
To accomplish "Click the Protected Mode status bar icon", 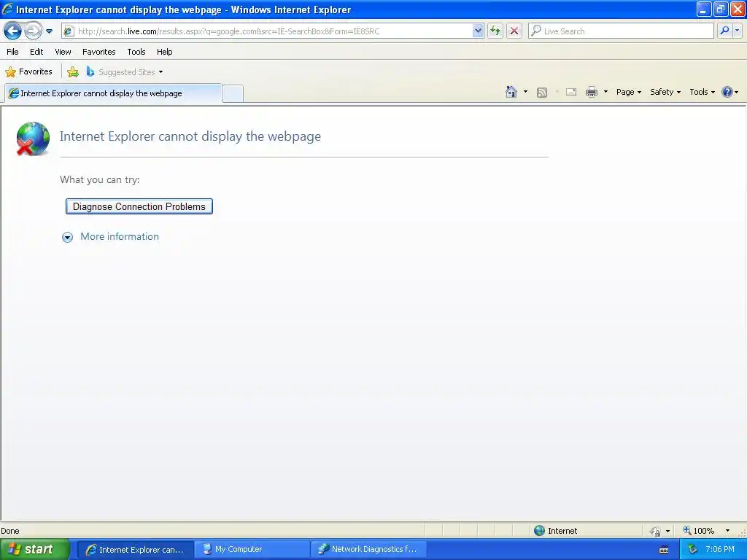I will pos(656,531).
